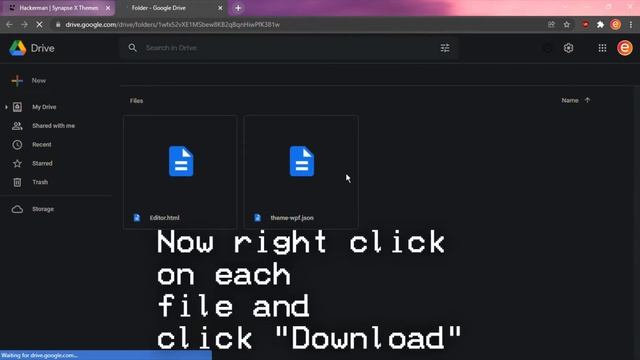Screen dimensions: 640x360
Task: Expand the My Drive tree arrow
Action: (x=6, y=107)
